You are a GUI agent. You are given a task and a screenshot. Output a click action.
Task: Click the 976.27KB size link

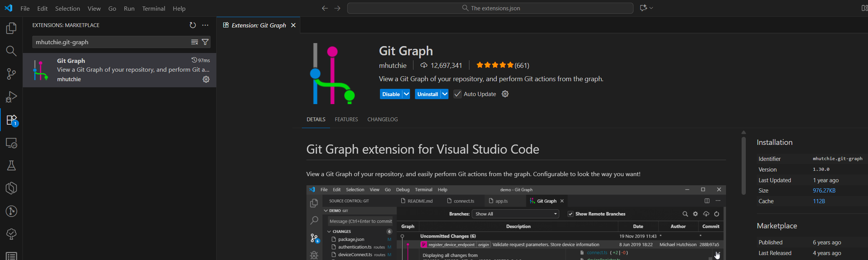point(824,191)
